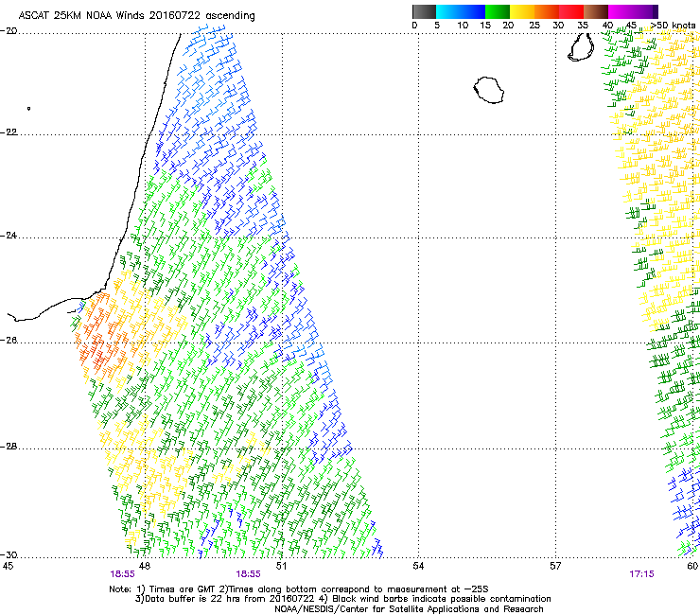Click the '35' tick label on the knots legend
The height and width of the screenshot is (615, 700).
(583, 26)
